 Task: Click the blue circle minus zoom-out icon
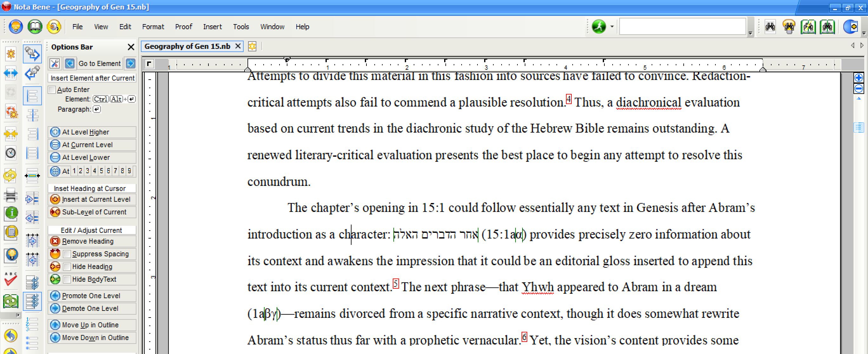858,88
